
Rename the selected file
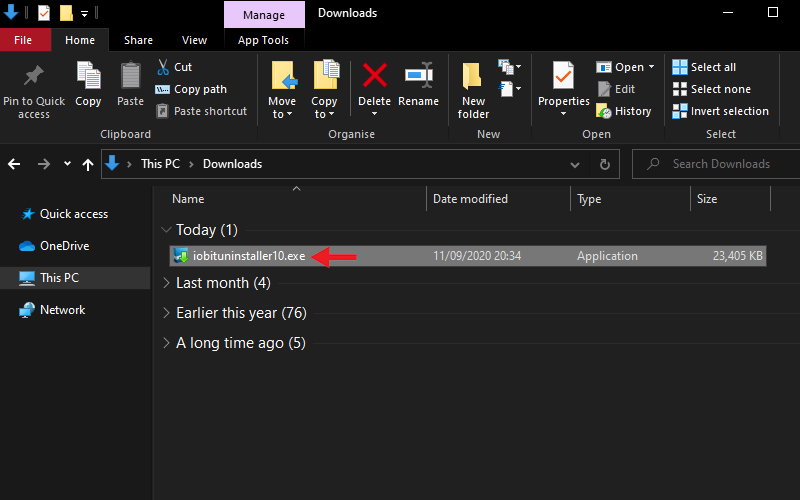pos(418,84)
